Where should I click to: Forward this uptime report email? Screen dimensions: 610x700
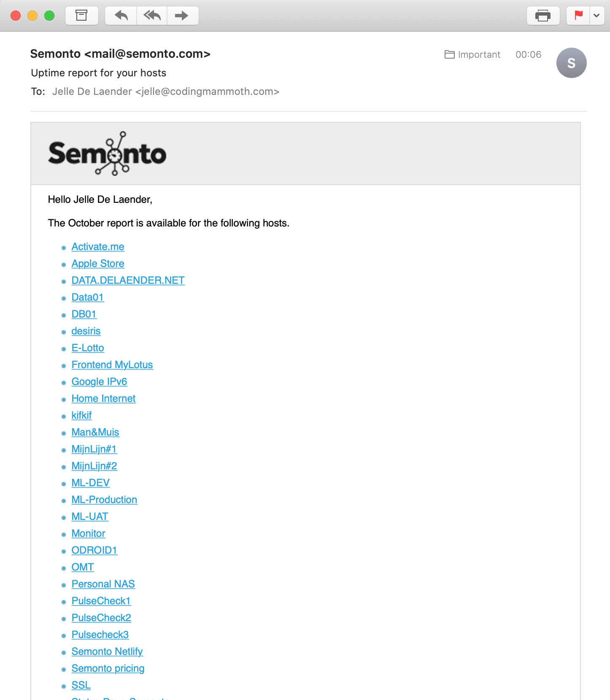tap(182, 16)
